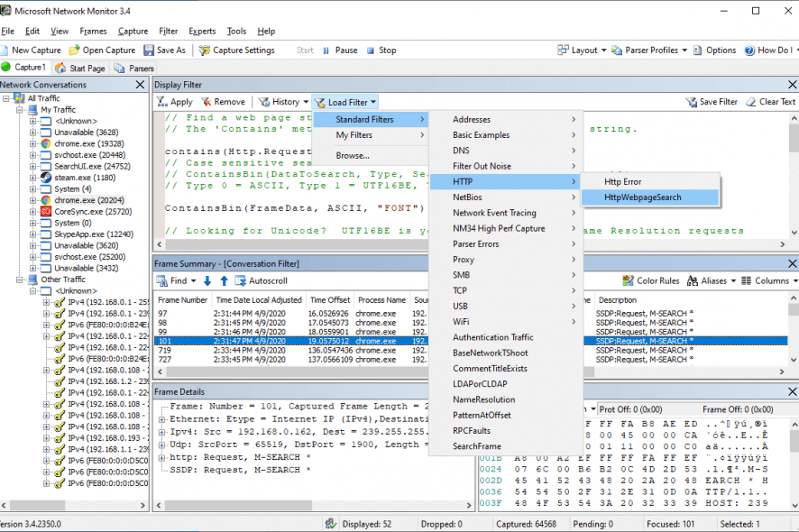The image size is (799, 532).
Task: Click the find-previous up arrow
Action: coord(225,280)
